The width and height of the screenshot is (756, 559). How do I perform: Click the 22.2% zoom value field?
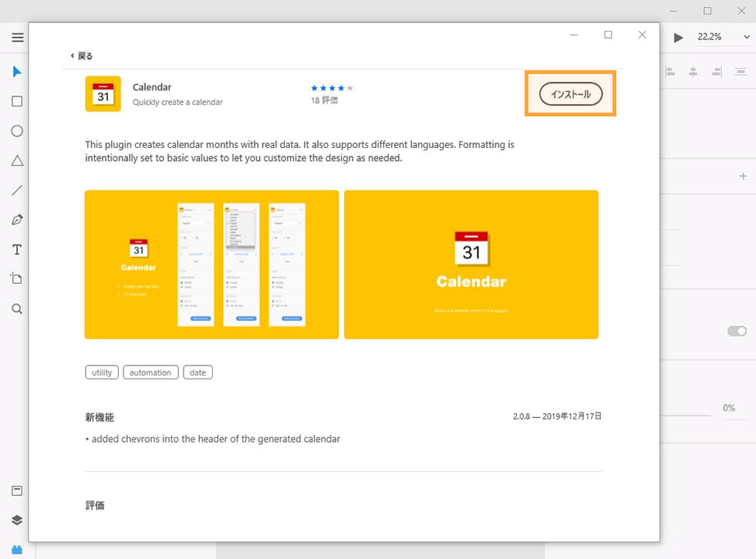point(709,37)
